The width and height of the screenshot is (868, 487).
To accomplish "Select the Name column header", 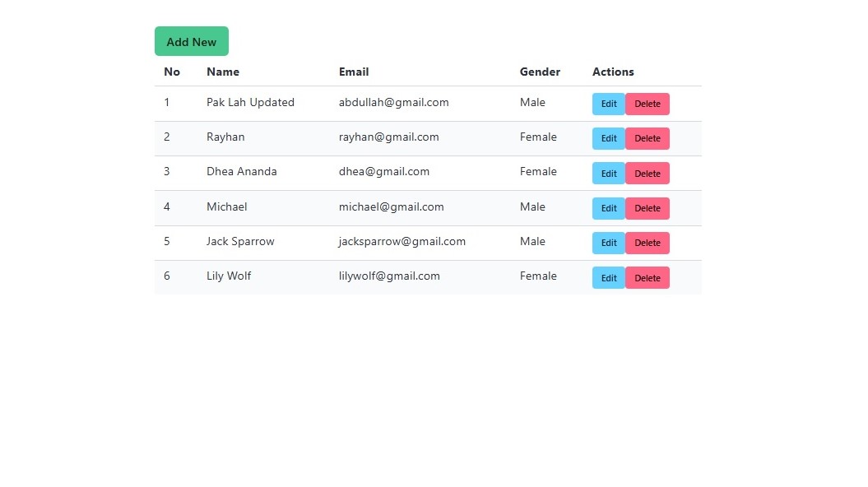I will tap(223, 72).
